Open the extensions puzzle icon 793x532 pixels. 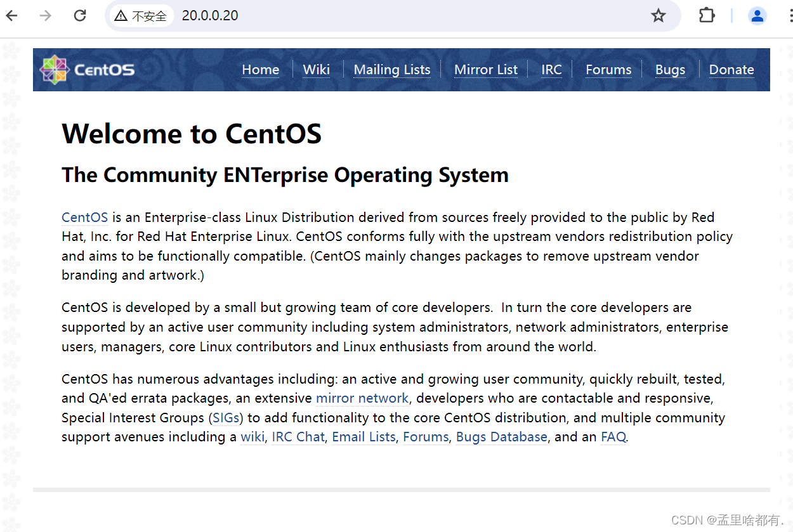pos(707,16)
